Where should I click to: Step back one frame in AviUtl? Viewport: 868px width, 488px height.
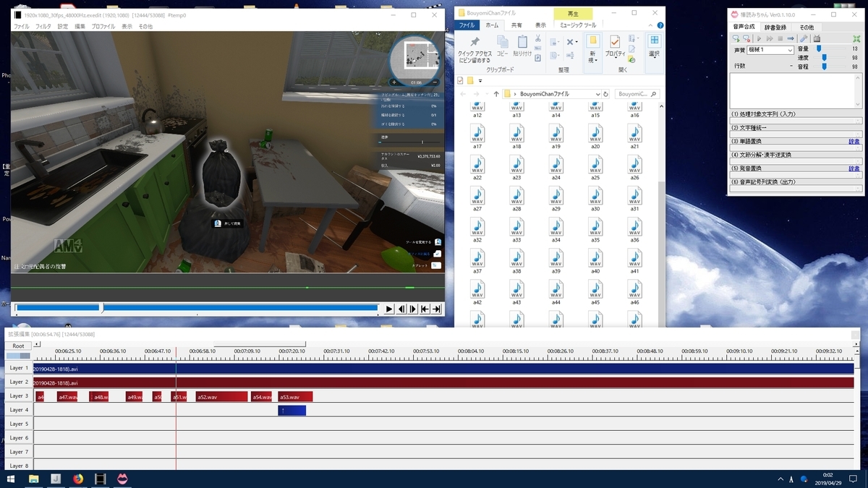pos(401,309)
